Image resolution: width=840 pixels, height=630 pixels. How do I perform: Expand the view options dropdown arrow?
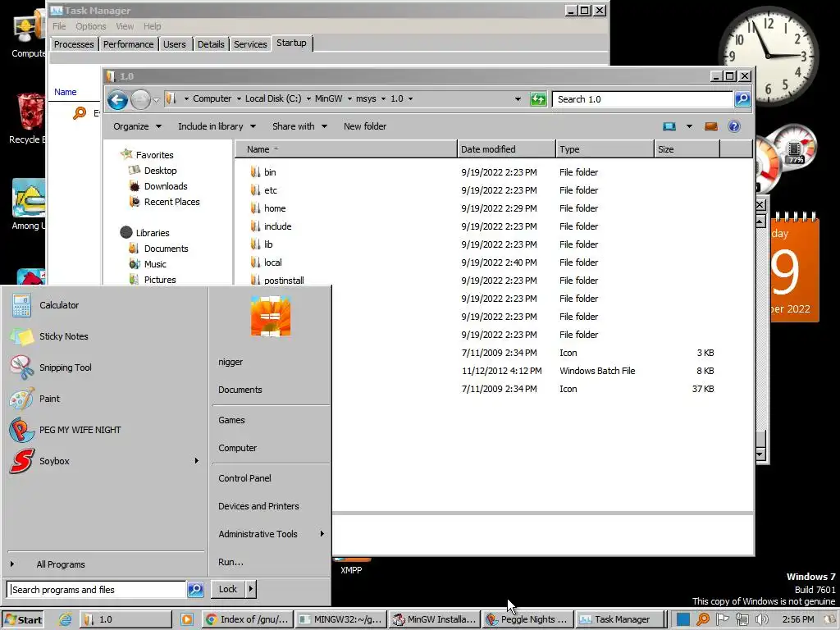pos(689,126)
